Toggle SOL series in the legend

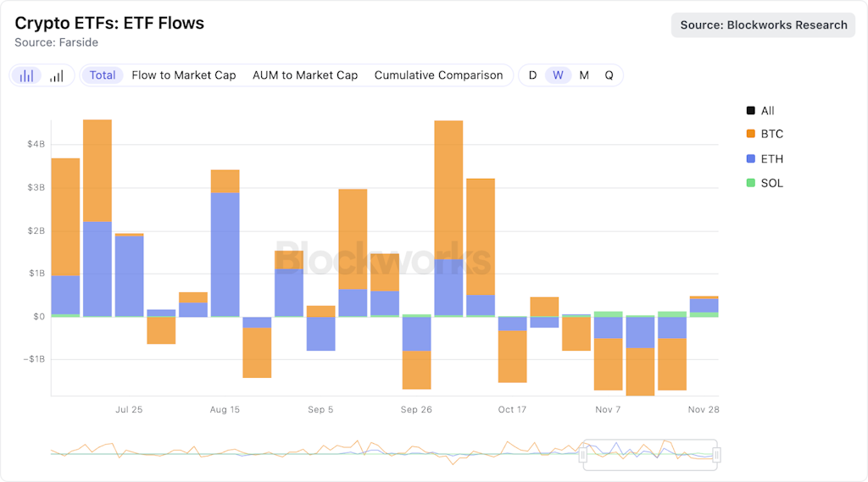pos(771,183)
